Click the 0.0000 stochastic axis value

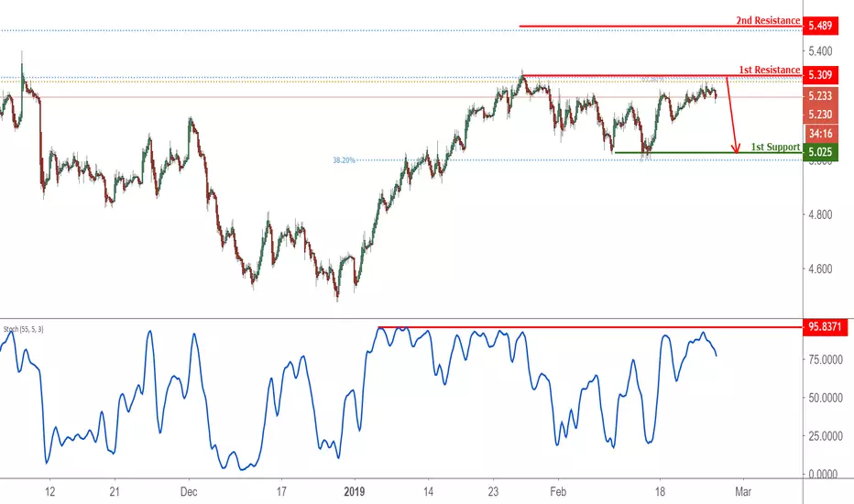[x=823, y=474]
